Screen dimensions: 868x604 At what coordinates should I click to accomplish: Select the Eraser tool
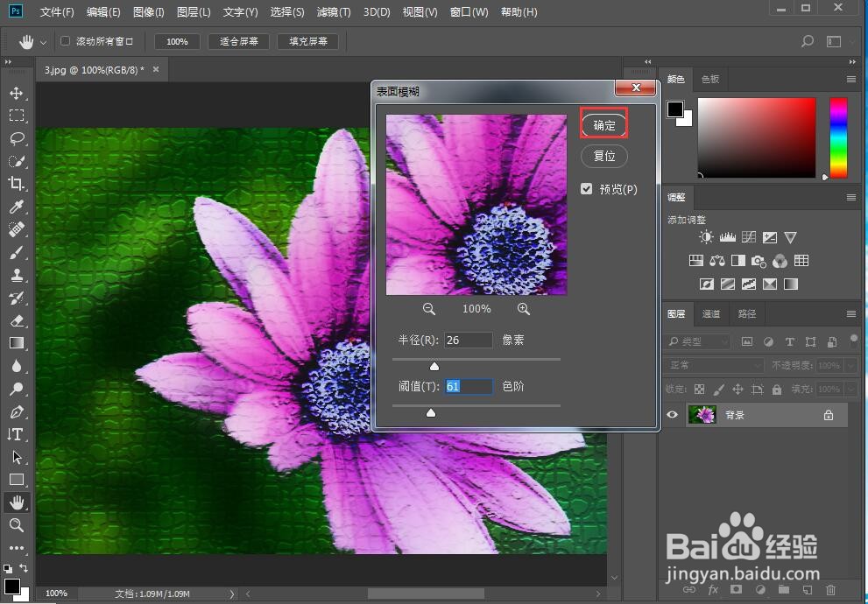[x=17, y=320]
